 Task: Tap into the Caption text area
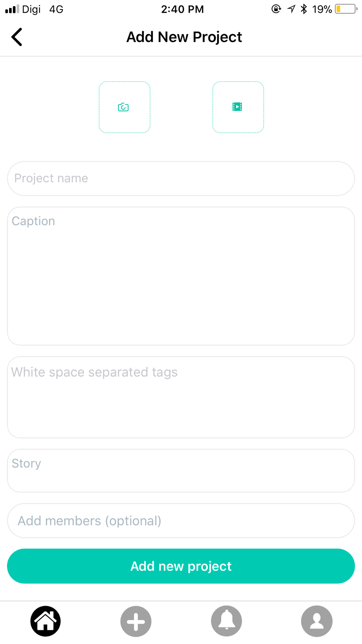(181, 276)
